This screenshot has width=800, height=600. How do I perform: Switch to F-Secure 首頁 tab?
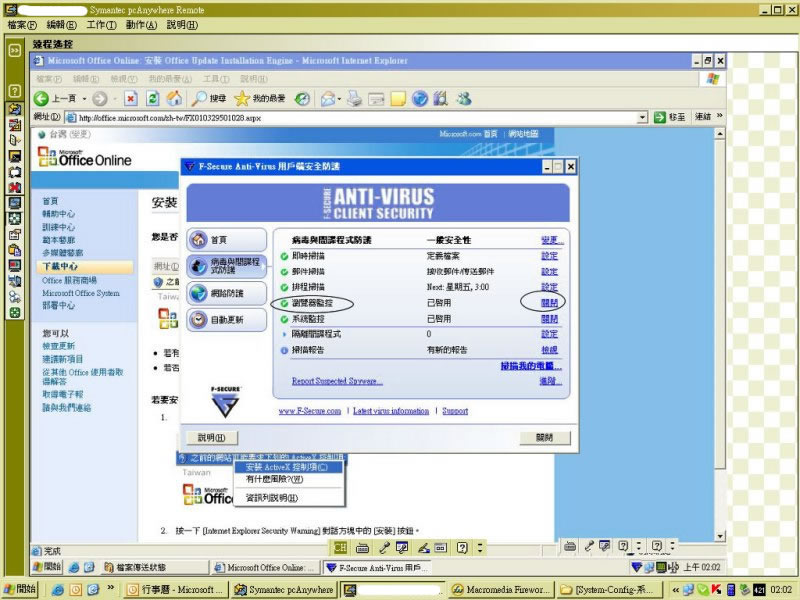click(227, 239)
